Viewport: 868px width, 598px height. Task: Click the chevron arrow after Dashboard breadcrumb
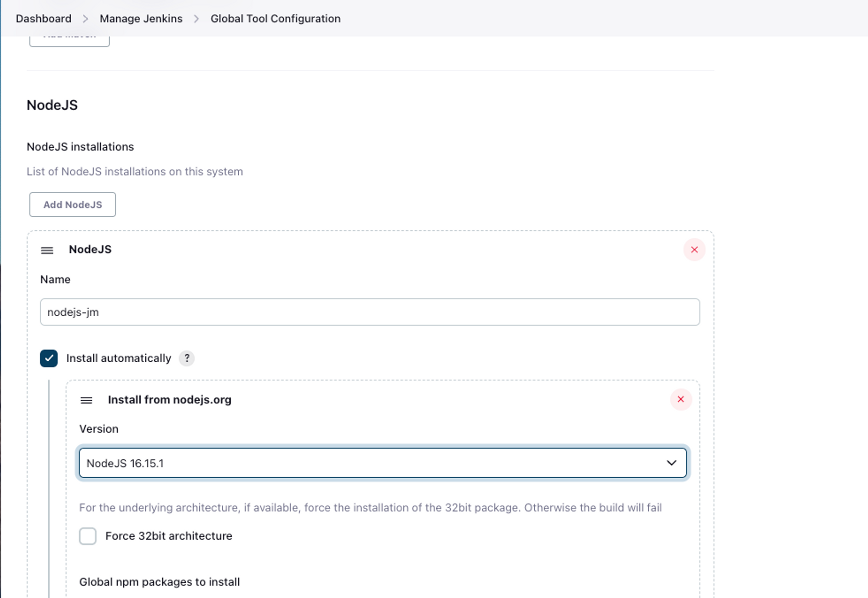tap(85, 19)
